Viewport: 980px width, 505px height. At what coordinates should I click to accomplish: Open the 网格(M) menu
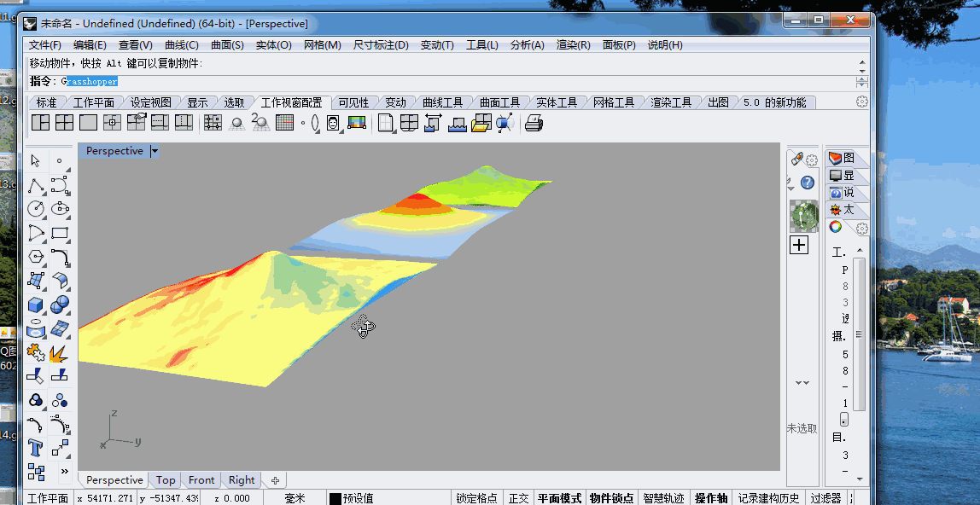pyautogui.click(x=323, y=45)
